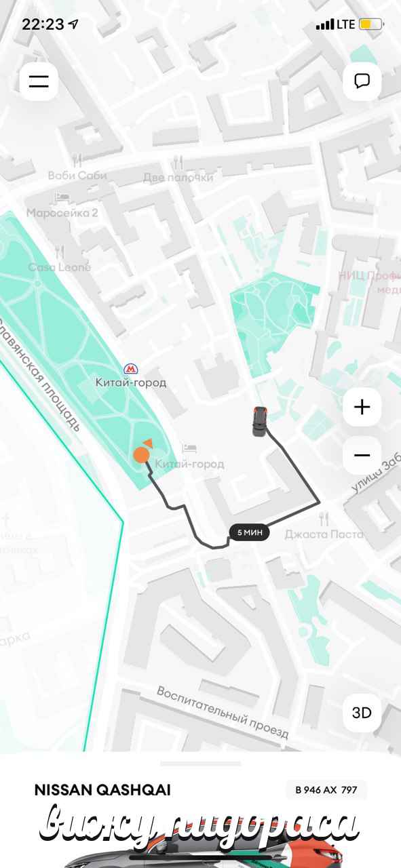Screen dimensions: 401x868
Task: Tap the Casa Leone restaurant label
Action: 60,267
